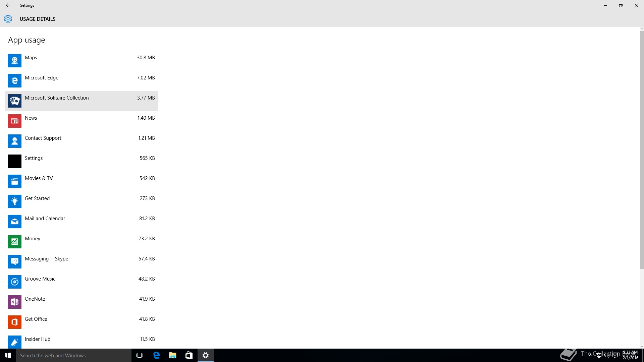This screenshot has width=644, height=362.
Task: Click the Settings gear in the taskbar
Action: tap(206, 355)
